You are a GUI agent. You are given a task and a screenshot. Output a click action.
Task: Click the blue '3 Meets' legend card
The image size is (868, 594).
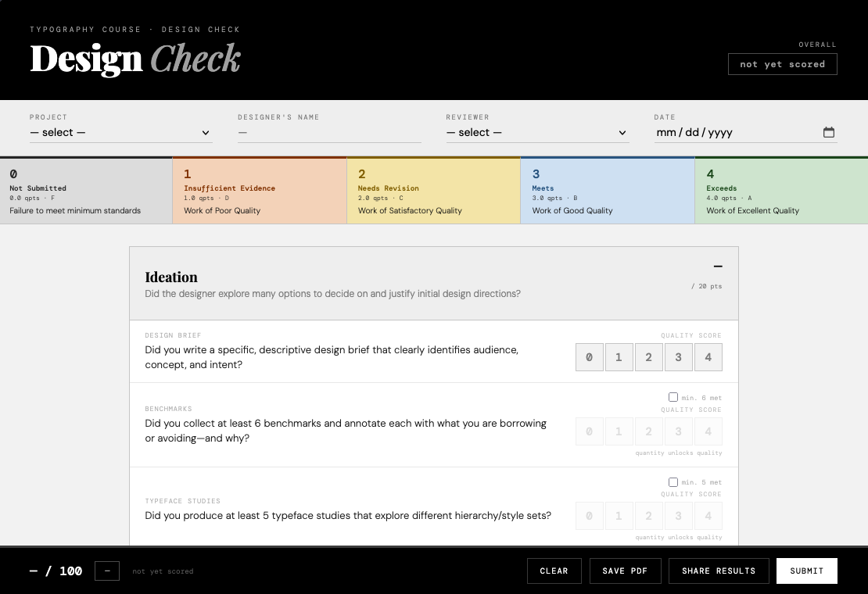pyautogui.click(x=608, y=191)
